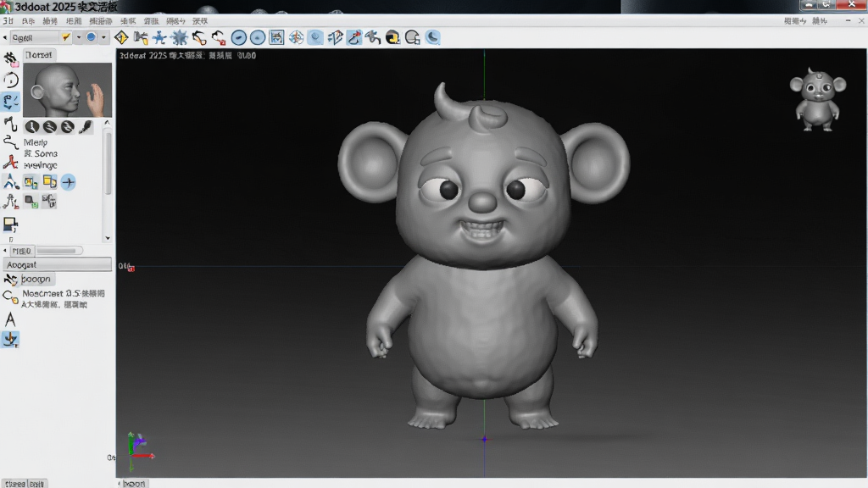
Task: Open the second menu in the menu bar
Action: tap(28, 21)
